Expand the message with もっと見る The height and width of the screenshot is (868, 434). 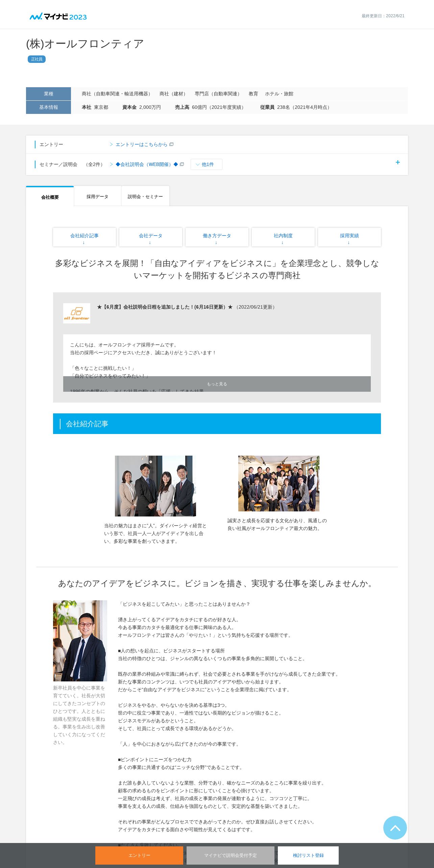217,384
